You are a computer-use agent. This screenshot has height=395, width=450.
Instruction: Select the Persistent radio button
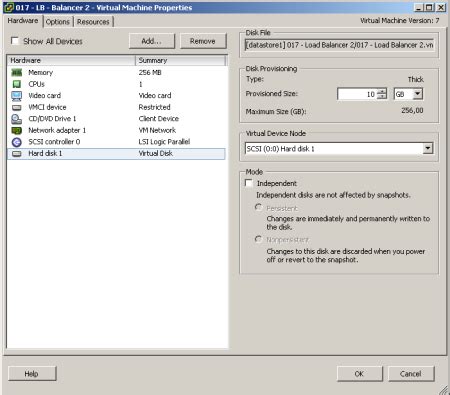click(x=258, y=208)
